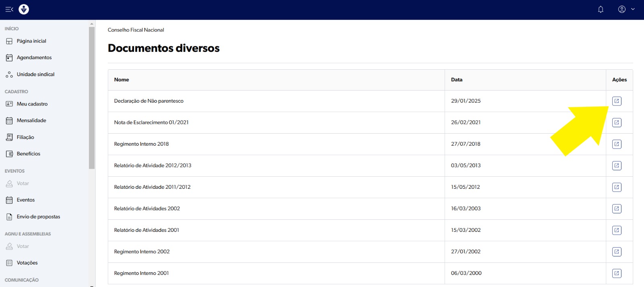Open Relatório de Atividade 2012/2013 document
644x287 pixels.
point(617,165)
